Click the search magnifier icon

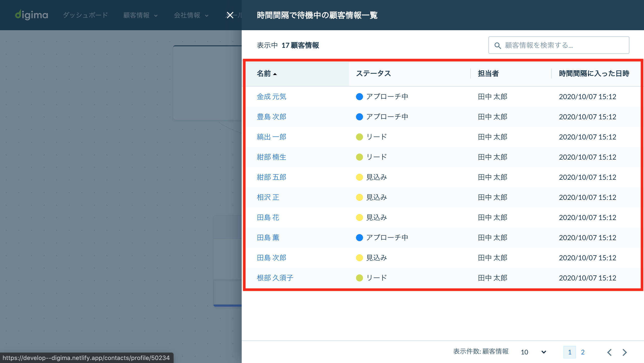[497, 45]
